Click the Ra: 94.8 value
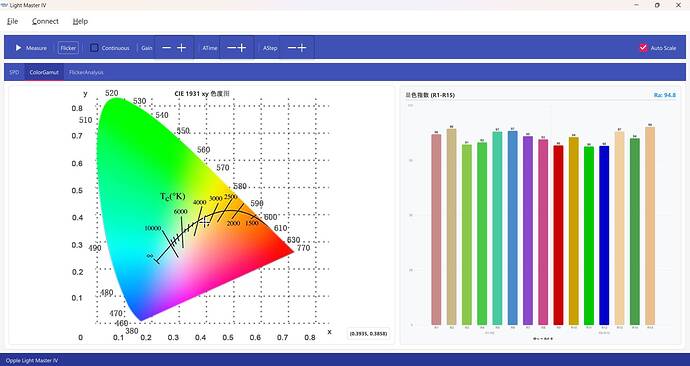Screen dimensions: 690x366 pos(664,95)
